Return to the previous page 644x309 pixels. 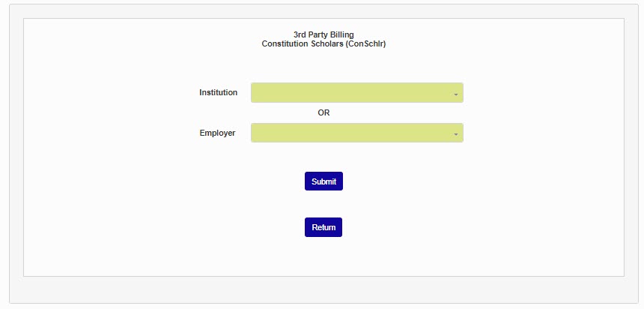tap(323, 227)
